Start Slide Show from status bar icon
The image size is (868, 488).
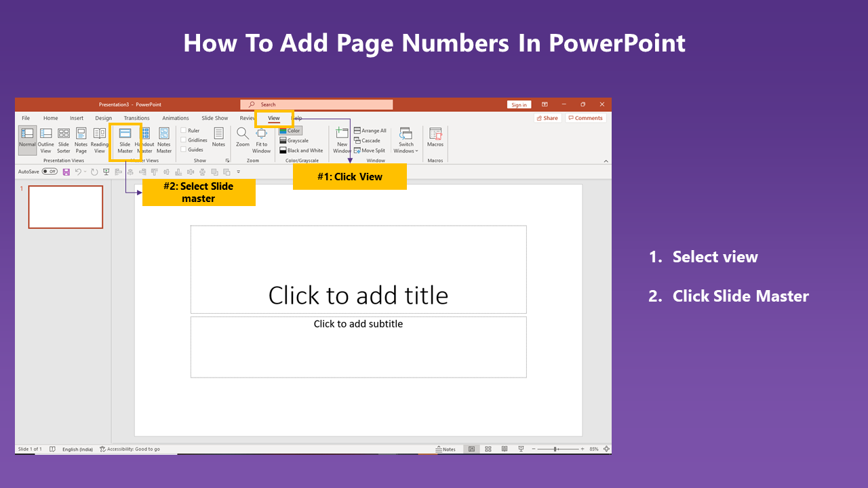tap(521, 449)
